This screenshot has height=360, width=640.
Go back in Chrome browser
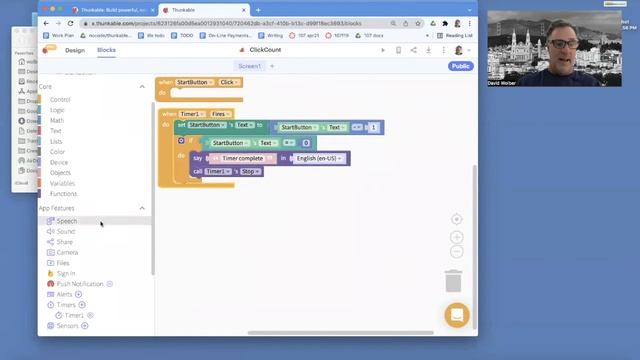click(x=46, y=23)
